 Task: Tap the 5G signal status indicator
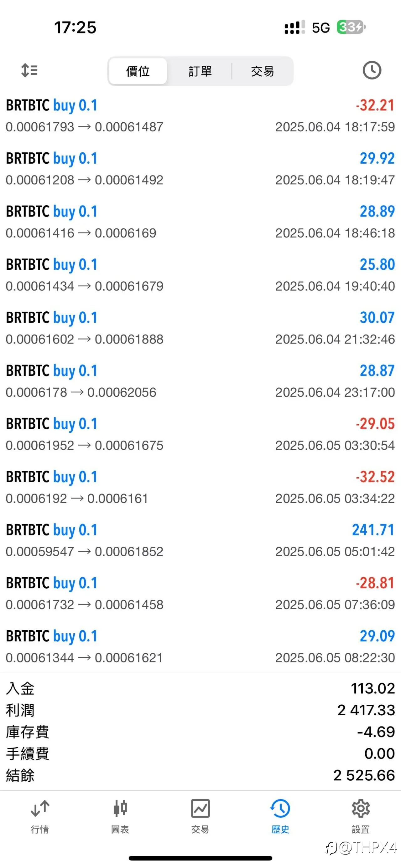point(321,28)
